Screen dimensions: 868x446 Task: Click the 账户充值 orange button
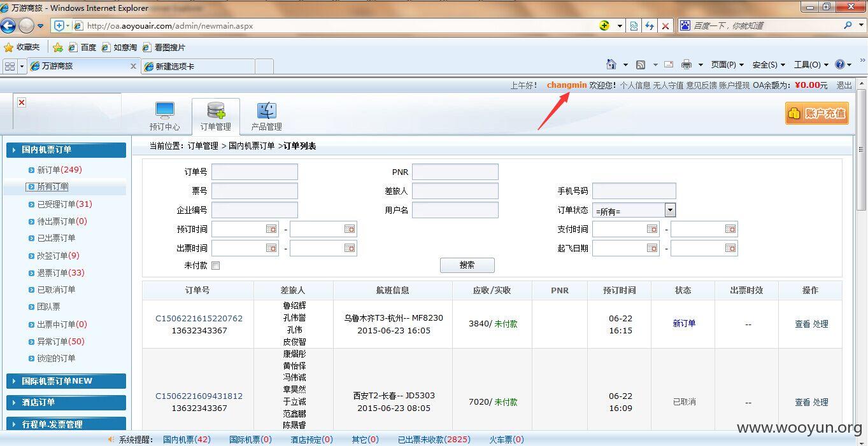click(817, 113)
